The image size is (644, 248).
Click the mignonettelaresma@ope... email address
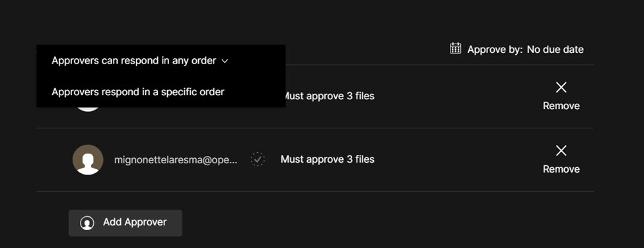point(176,159)
